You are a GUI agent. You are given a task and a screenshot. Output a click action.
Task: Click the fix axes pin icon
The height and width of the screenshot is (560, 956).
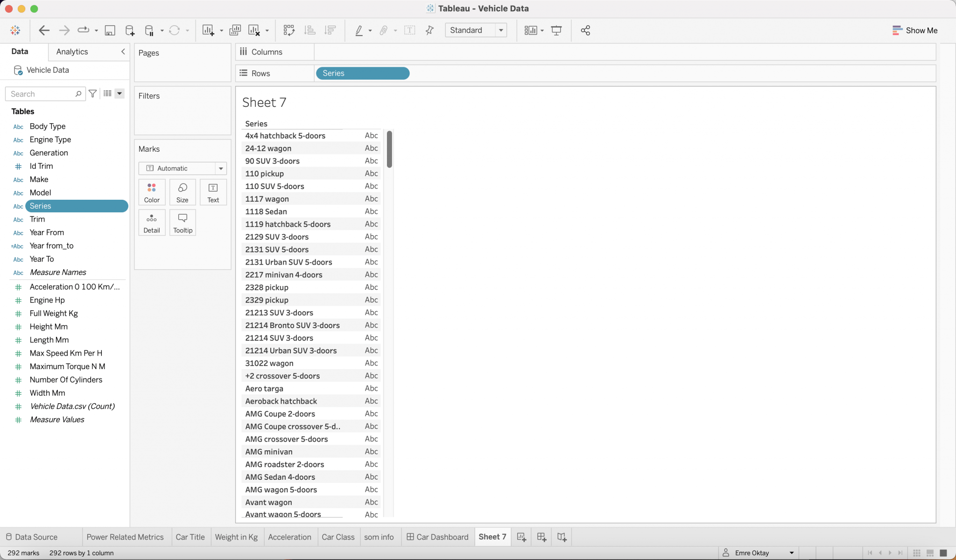coord(429,30)
